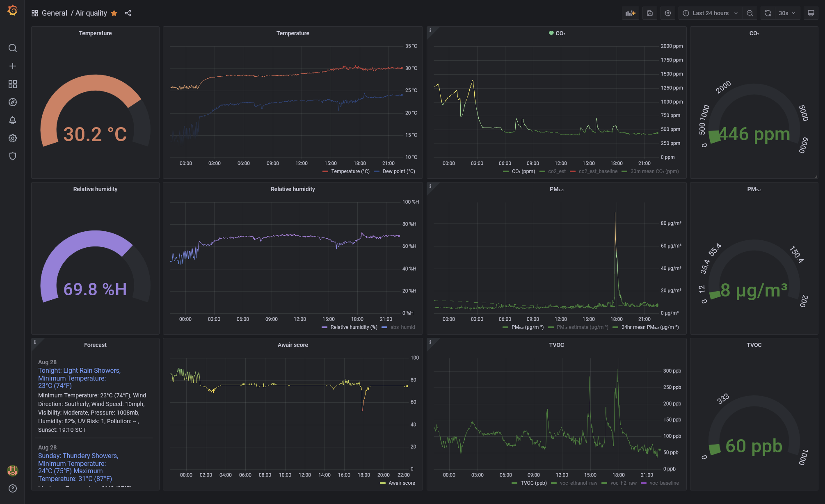Click the plus Create icon in sidebar
The height and width of the screenshot is (504, 825).
click(x=13, y=66)
